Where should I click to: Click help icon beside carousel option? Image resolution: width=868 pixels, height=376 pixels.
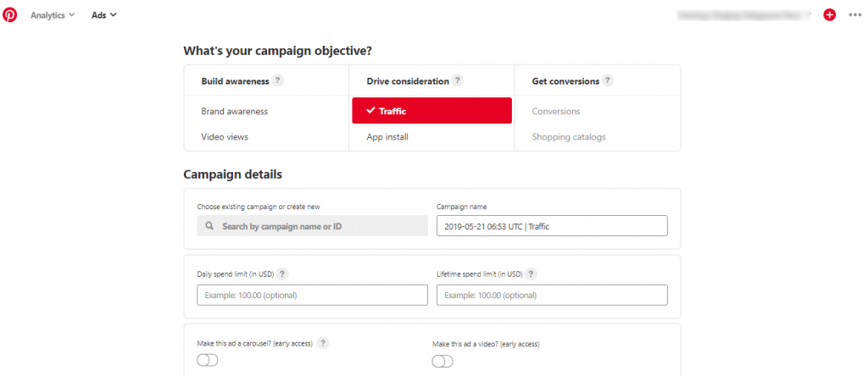click(323, 343)
